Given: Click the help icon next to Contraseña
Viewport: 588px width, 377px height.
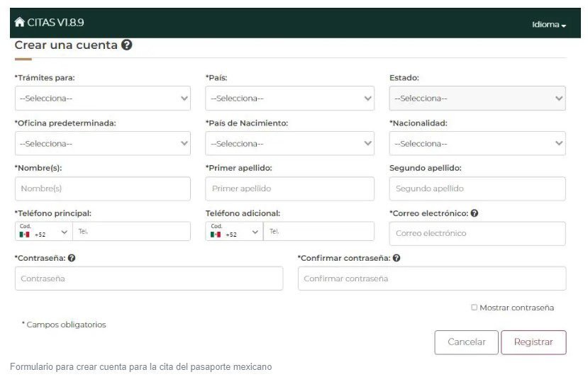Looking at the screenshot, I should tap(72, 258).
